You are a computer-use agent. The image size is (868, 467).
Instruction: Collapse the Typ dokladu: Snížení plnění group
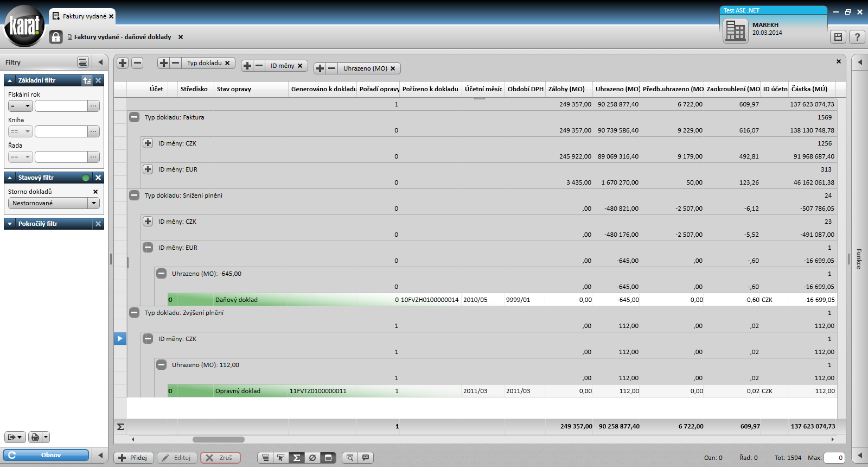134,195
